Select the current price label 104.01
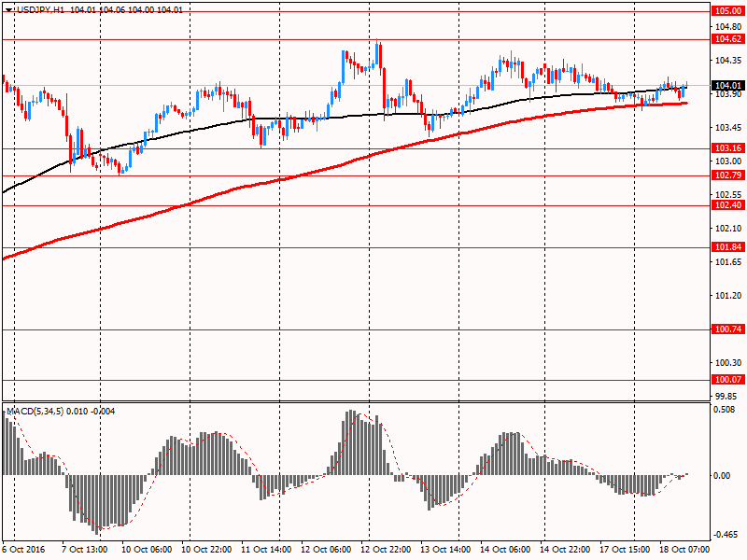Image resolution: width=747 pixels, height=560 pixels. (x=728, y=86)
